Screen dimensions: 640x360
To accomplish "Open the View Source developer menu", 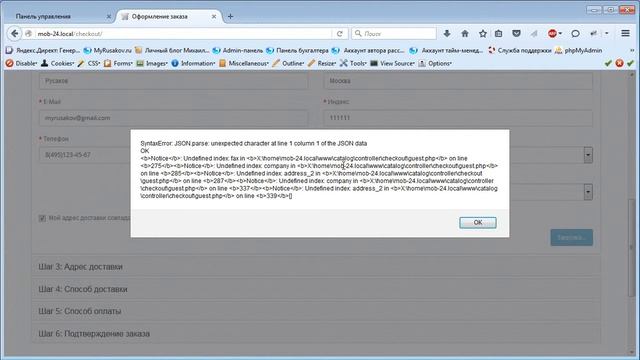I will point(393,63).
